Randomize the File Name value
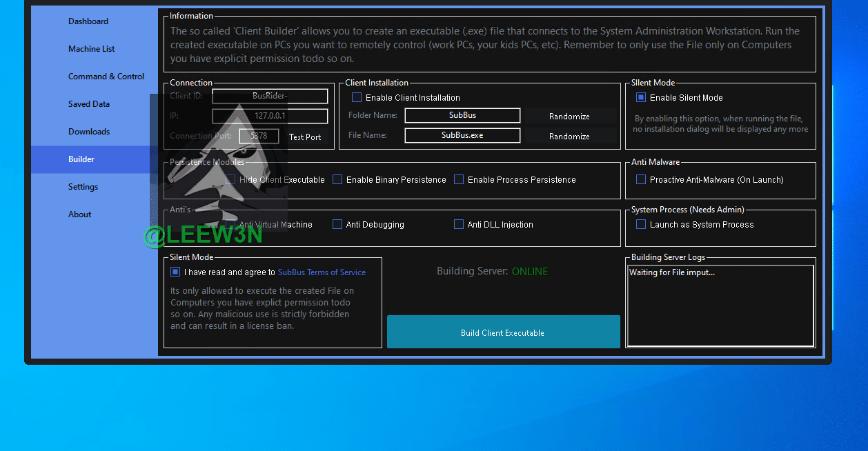The image size is (868, 451). [569, 137]
